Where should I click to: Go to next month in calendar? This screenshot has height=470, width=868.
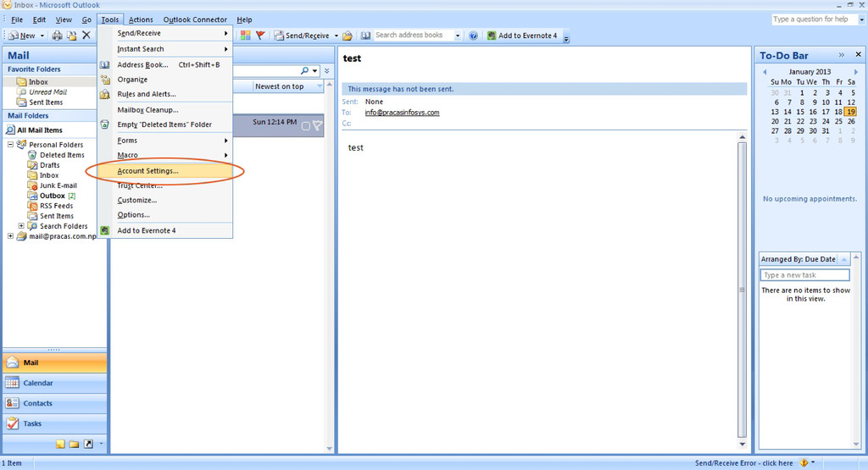(x=856, y=72)
